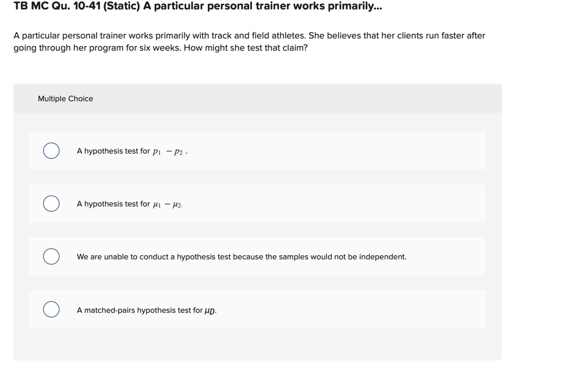Click the Multiple Choice header
Viewport: 583px width, 392px height.
click(65, 98)
